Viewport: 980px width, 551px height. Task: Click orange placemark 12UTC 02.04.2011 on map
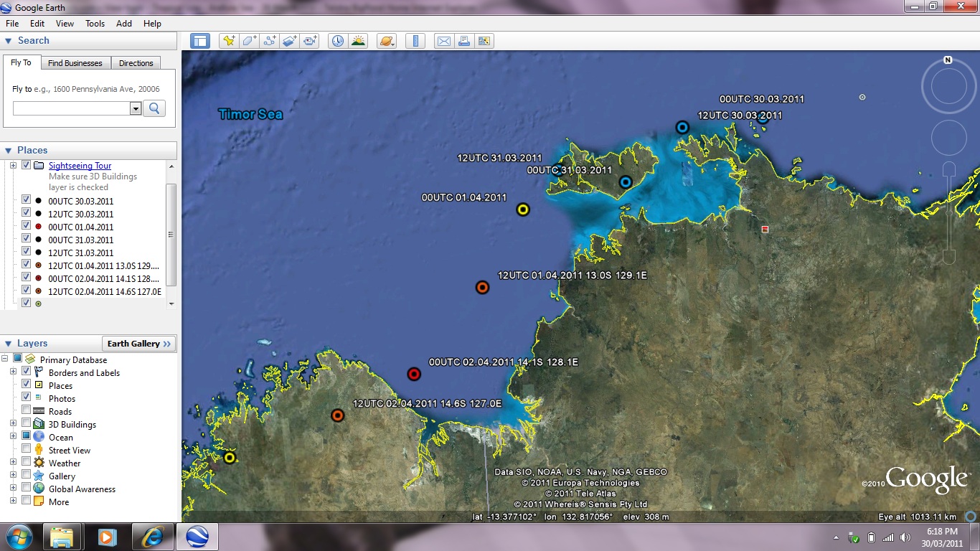pyautogui.click(x=338, y=415)
